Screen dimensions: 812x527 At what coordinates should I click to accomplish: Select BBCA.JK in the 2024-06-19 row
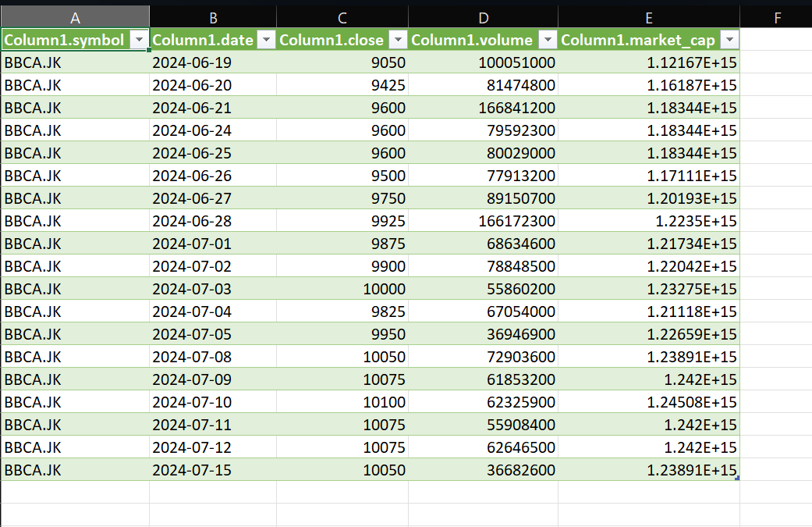75,62
